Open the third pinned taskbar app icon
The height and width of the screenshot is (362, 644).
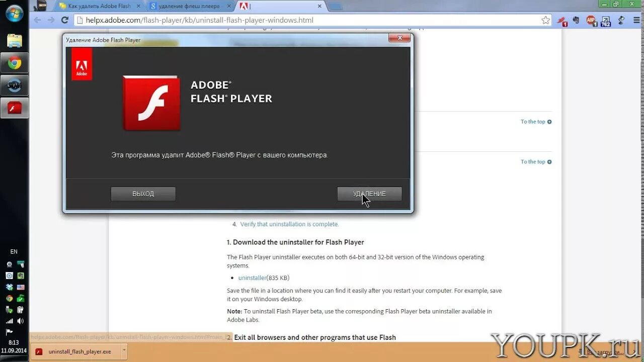click(15, 85)
